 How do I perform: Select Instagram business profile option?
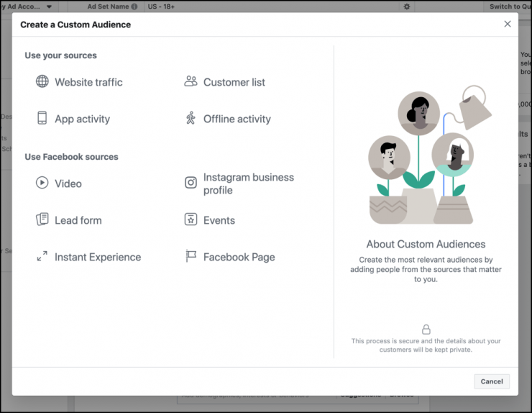coord(248,183)
